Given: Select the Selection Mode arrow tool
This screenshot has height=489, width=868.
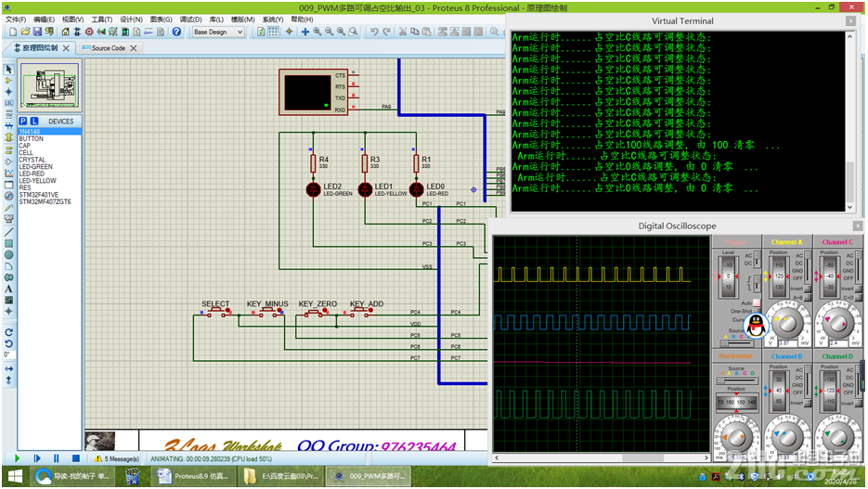Looking at the screenshot, I should pos(8,70).
